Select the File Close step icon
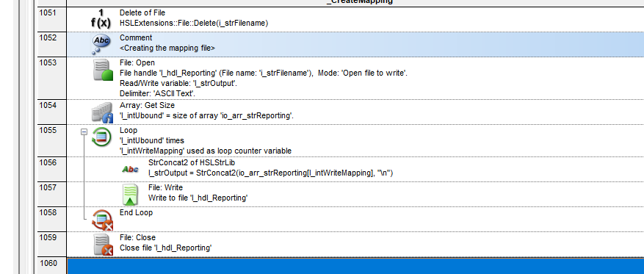 tap(102, 245)
